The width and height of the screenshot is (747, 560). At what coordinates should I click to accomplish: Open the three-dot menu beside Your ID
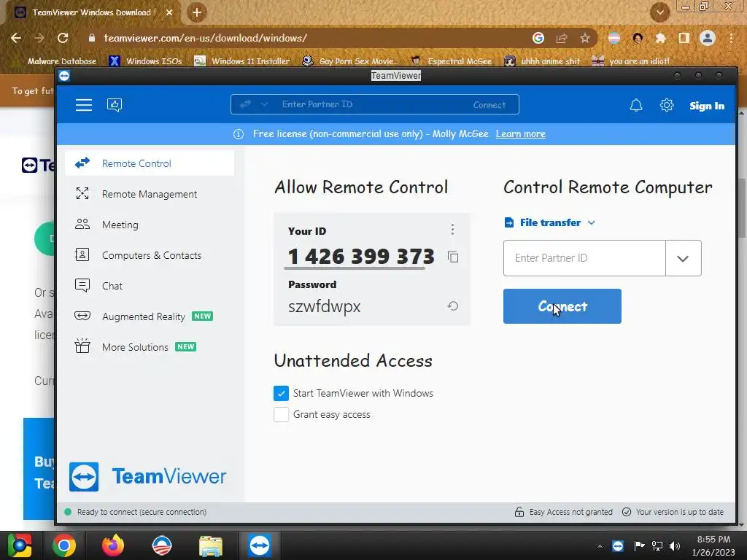452,230
